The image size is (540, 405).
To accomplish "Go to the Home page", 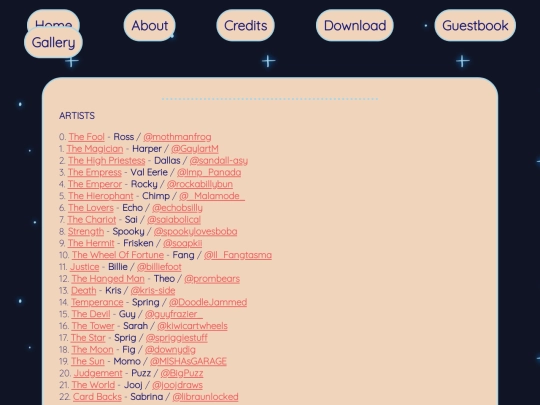I will pyautogui.click(x=53, y=19).
